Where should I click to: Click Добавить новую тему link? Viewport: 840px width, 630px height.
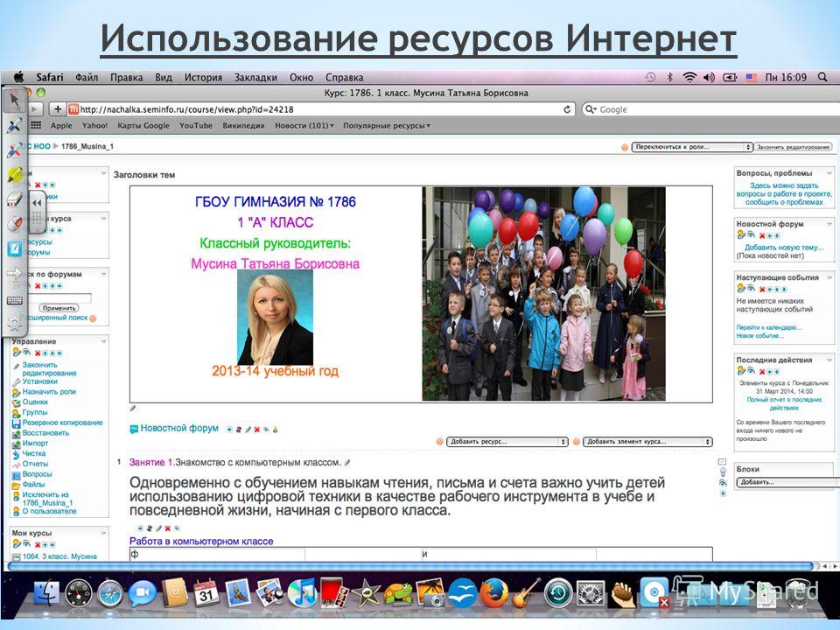tap(784, 247)
